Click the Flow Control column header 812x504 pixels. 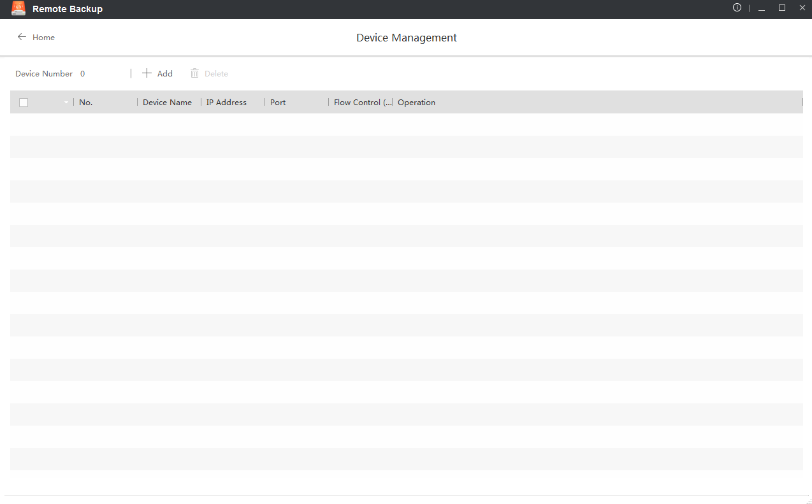coord(362,103)
